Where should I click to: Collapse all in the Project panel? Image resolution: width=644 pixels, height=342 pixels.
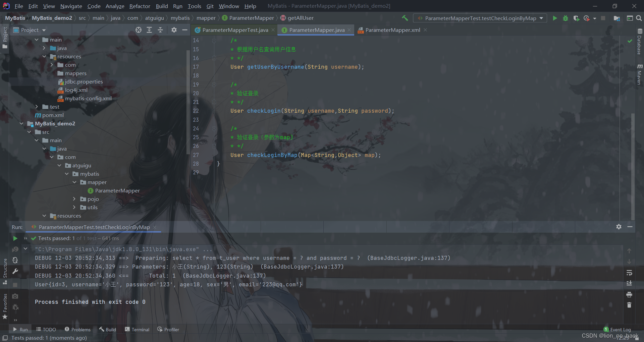[x=160, y=30]
